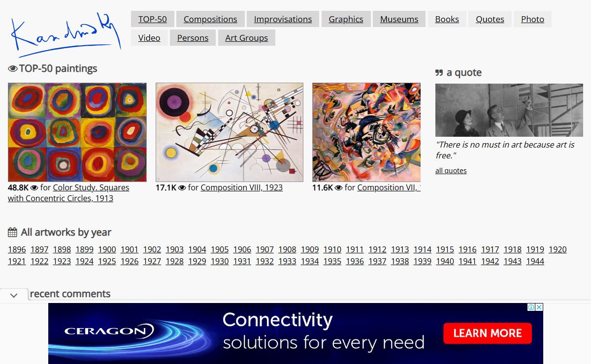Viewport: 591px width, 364px height.
Task: Open the Improvisations tab
Action: click(x=283, y=19)
